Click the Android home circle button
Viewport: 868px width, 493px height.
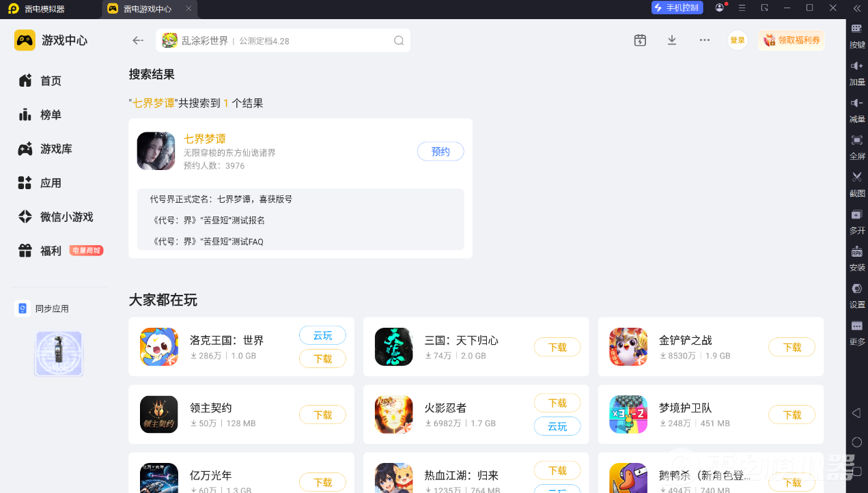tap(856, 442)
